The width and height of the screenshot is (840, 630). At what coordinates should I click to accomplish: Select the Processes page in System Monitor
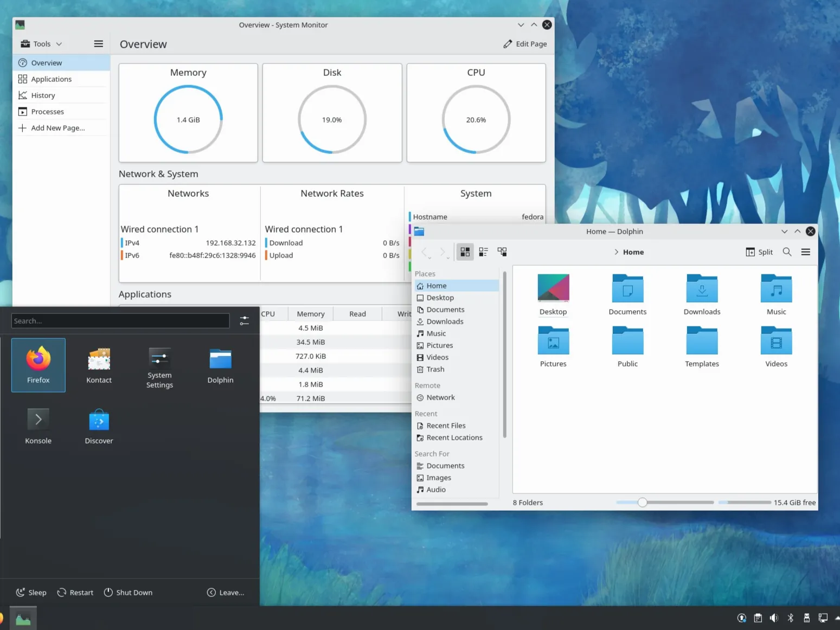[47, 111]
